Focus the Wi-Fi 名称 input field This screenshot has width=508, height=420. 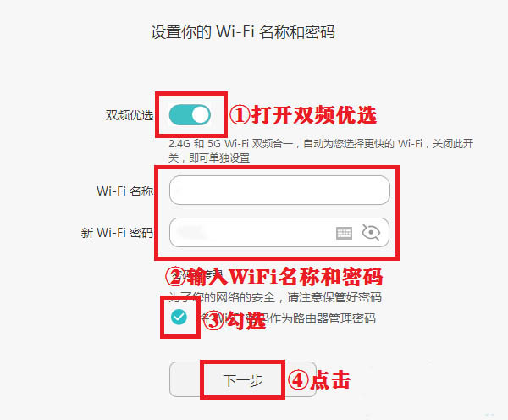[x=279, y=191]
